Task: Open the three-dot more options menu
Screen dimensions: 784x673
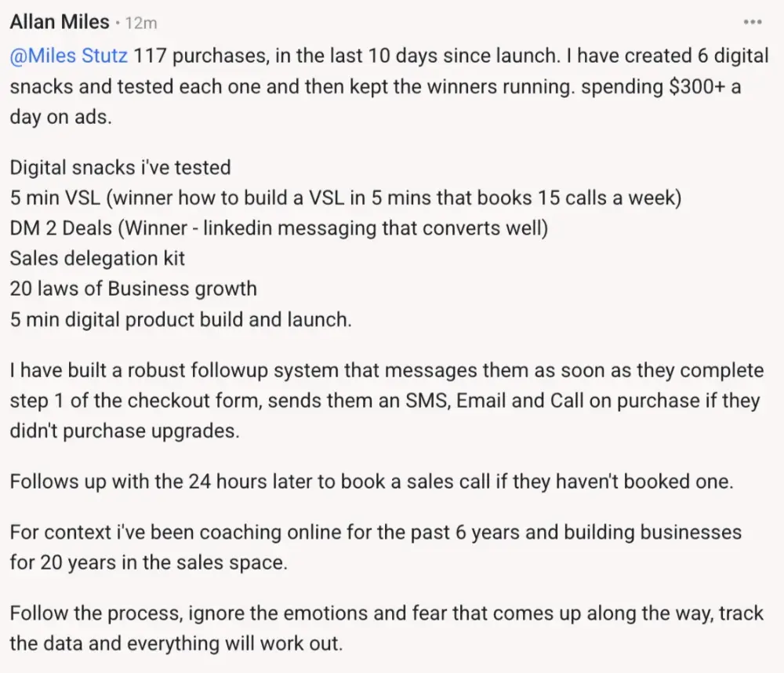Action: (x=753, y=22)
